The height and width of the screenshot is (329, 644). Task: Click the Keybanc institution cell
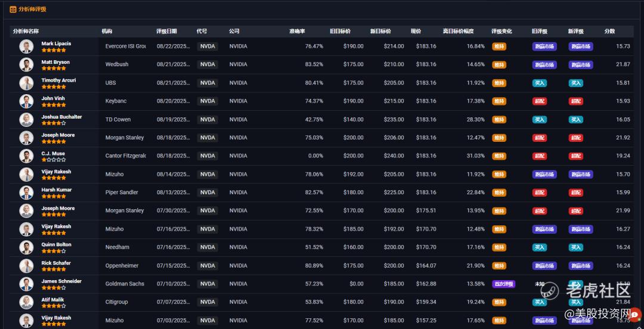tap(116, 101)
